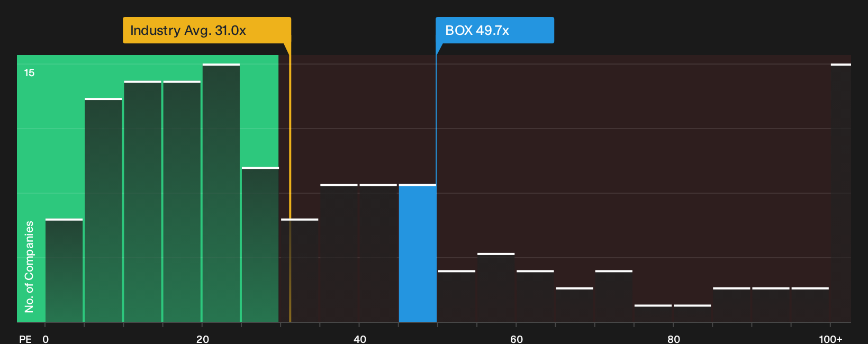Click the x-axis label 40
This screenshot has width=868, height=344.
point(360,339)
